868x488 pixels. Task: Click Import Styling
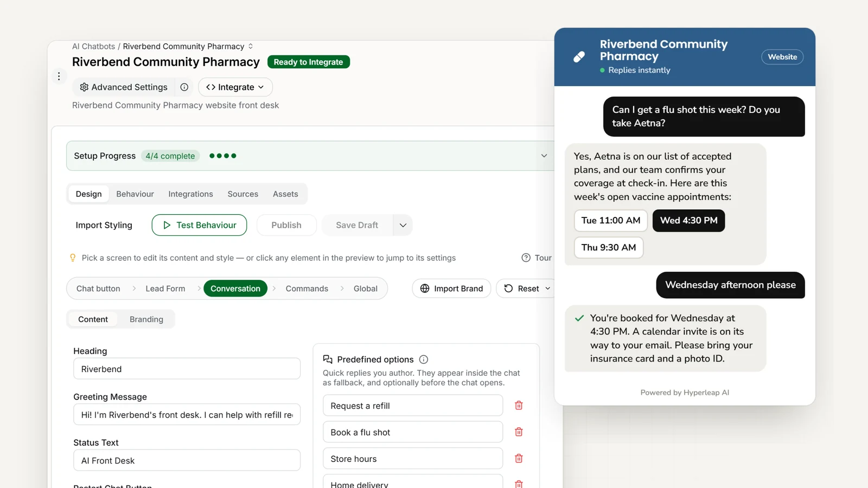[104, 226]
